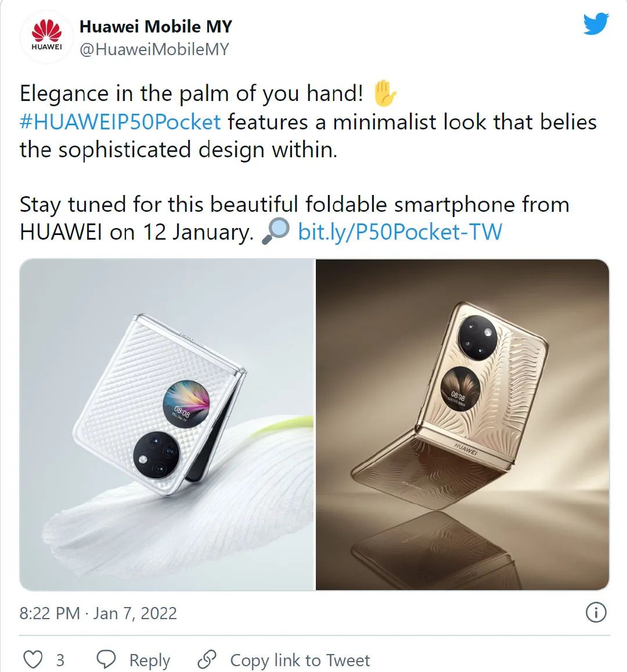This screenshot has height=672, width=627.
Task: Click the reply speech bubble icon
Action: tap(106, 660)
